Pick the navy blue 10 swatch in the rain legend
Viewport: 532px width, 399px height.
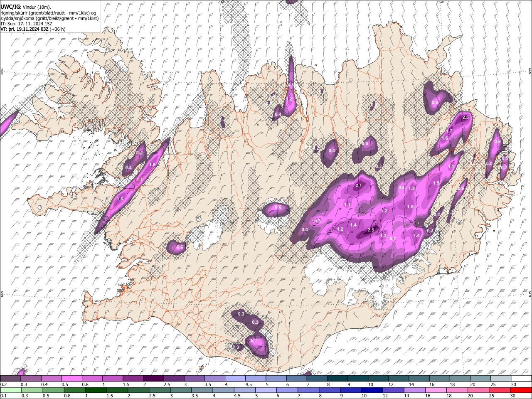(372, 390)
